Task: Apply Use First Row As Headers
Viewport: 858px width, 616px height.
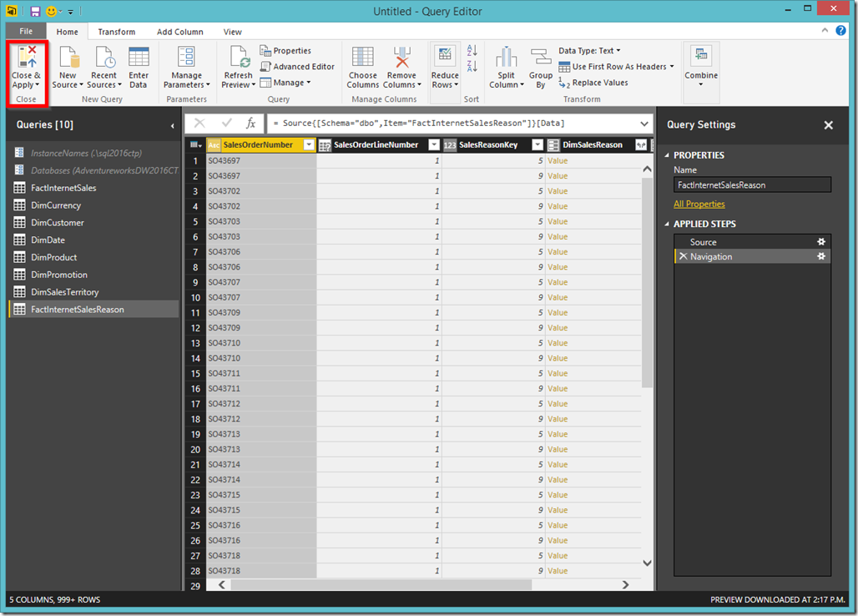Action: coord(616,67)
